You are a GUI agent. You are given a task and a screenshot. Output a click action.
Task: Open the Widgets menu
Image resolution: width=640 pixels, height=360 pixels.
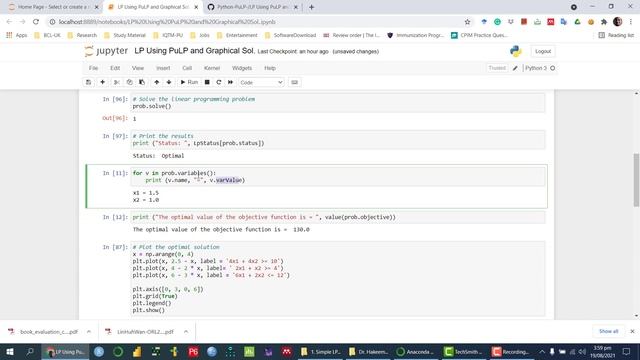click(242, 68)
